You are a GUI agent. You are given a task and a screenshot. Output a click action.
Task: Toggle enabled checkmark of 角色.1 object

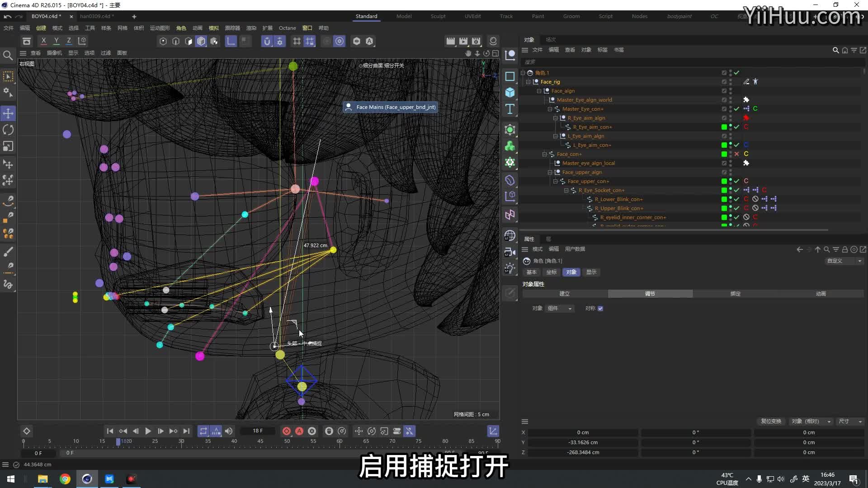[736, 73]
